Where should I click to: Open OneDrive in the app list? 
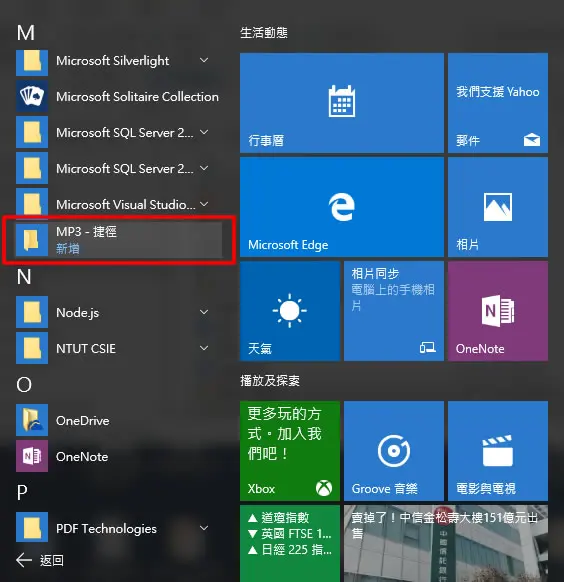119,420
